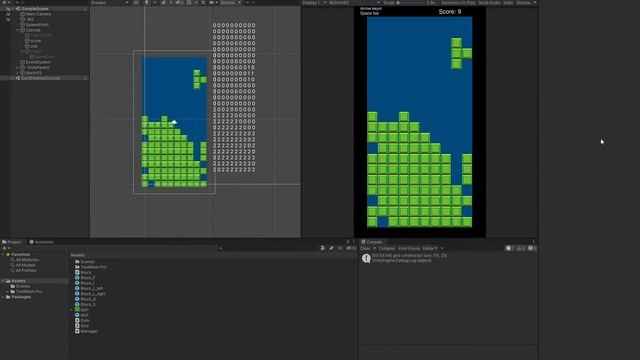Toggle Scene view effects
This screenshot has height=360, width=640.
pyautogui.click(x=163, y=3)
